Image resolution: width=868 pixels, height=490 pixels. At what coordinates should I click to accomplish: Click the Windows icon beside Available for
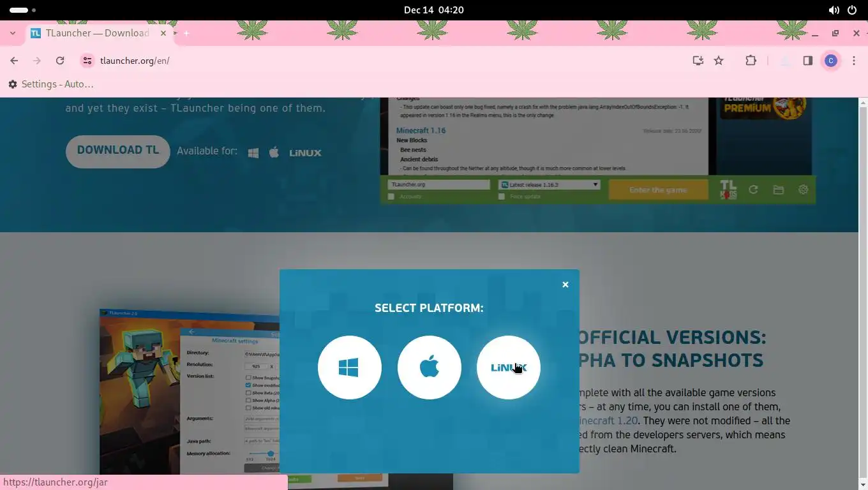coord(253,153)
